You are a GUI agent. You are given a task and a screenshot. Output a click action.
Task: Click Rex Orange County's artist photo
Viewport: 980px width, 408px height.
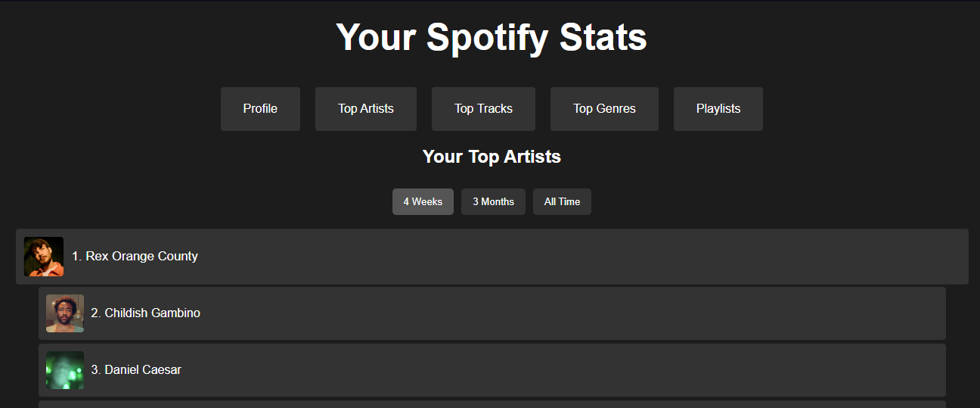[44, 257]
